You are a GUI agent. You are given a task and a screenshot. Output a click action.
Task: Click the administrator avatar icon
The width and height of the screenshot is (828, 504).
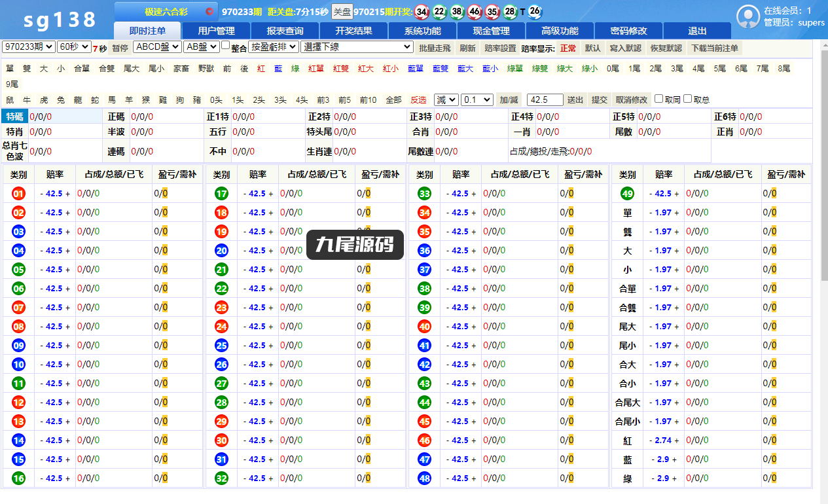click(x=748, y=17)
